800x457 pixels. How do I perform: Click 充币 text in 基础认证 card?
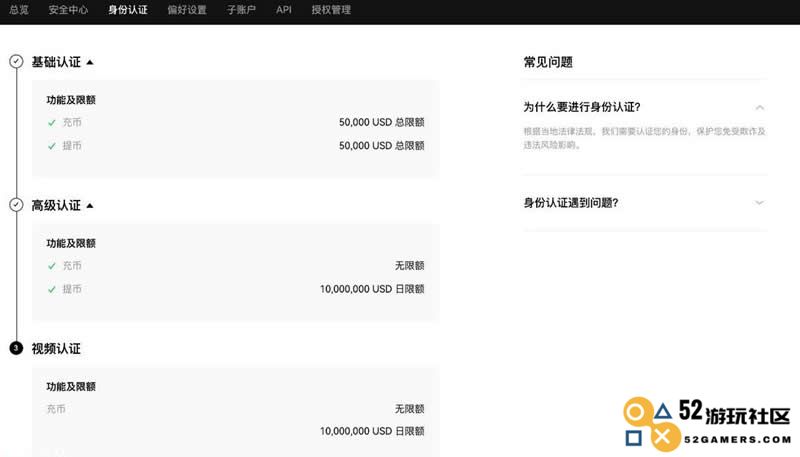click(72, 122)
